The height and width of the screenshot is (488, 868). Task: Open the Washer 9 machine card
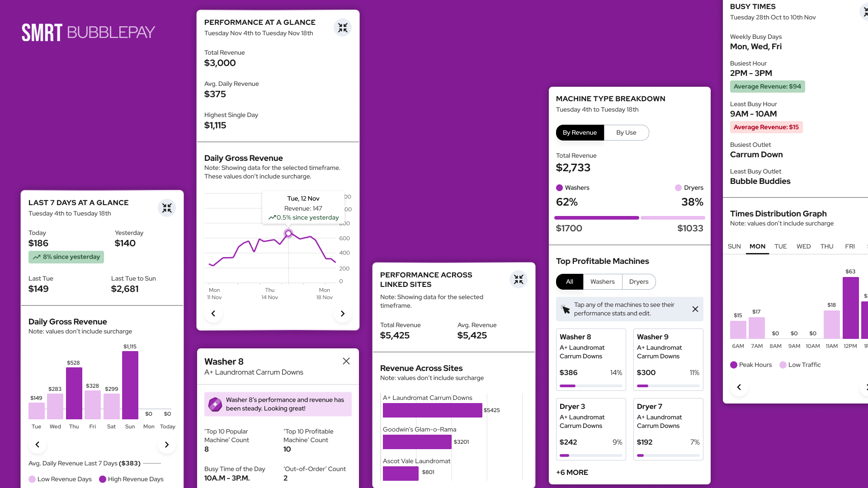pos(668,360)
